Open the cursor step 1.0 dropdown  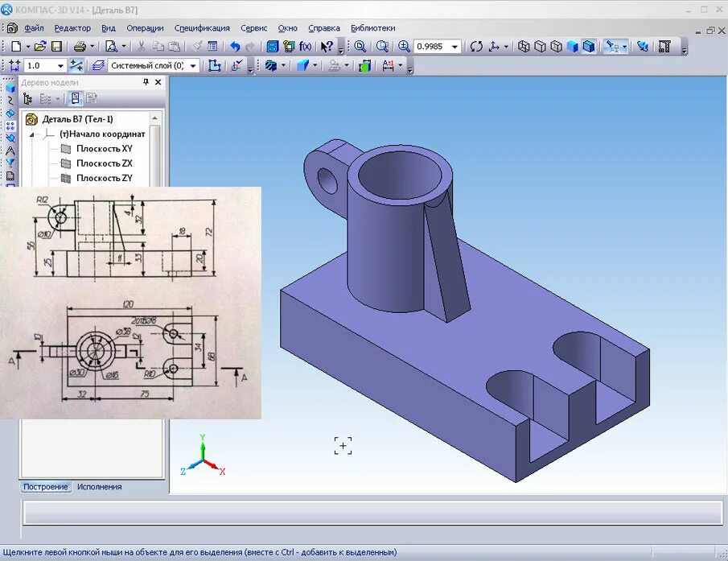tap(60, 65)
